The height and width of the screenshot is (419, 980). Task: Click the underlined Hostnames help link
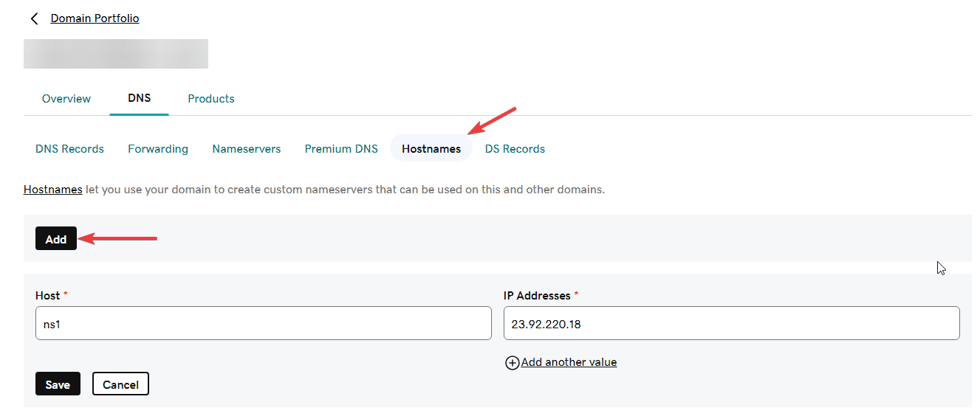click(53, 190)
